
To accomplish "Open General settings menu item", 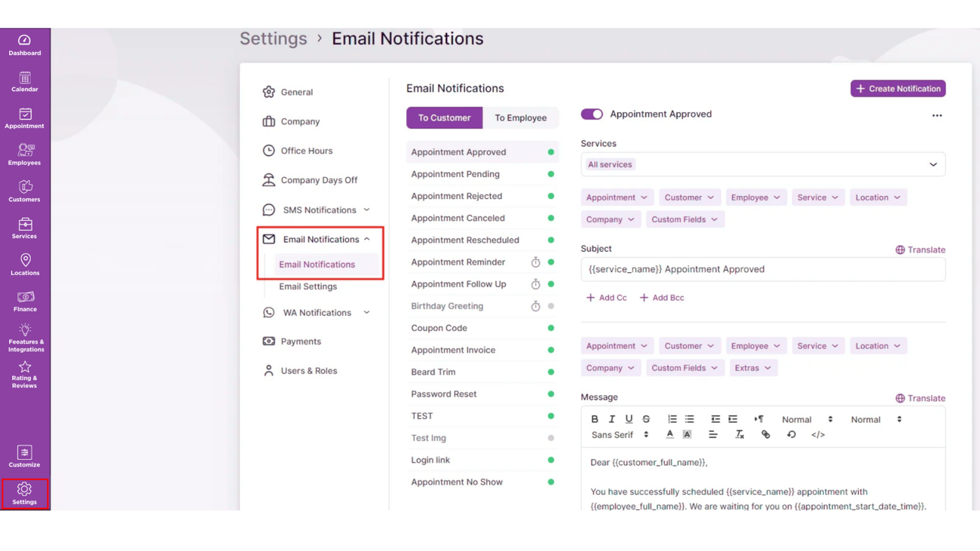I will pyautogui.click(x=288, y=92).
